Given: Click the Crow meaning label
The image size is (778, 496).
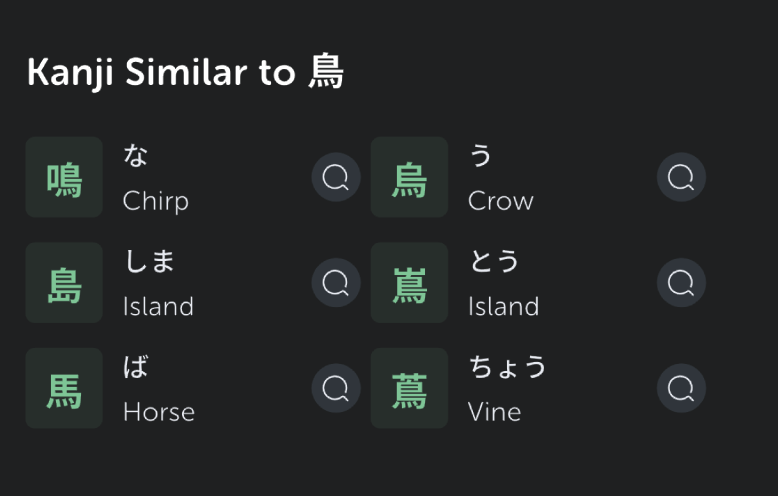Looking at the screenshot, I should click(500, 201).
